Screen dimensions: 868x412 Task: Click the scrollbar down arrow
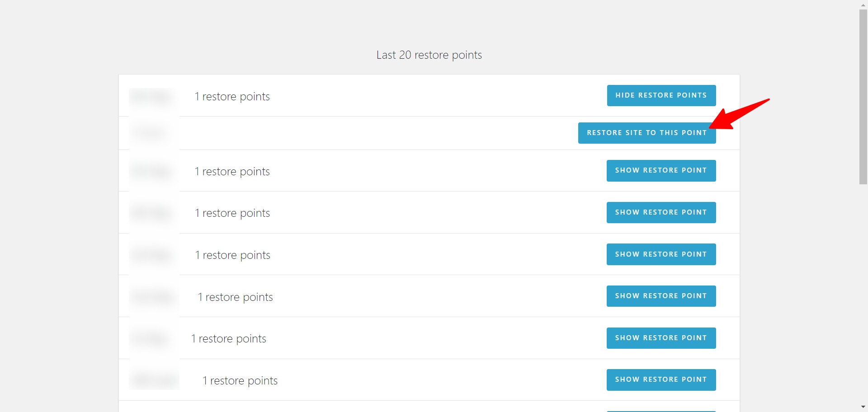point(863,407)
